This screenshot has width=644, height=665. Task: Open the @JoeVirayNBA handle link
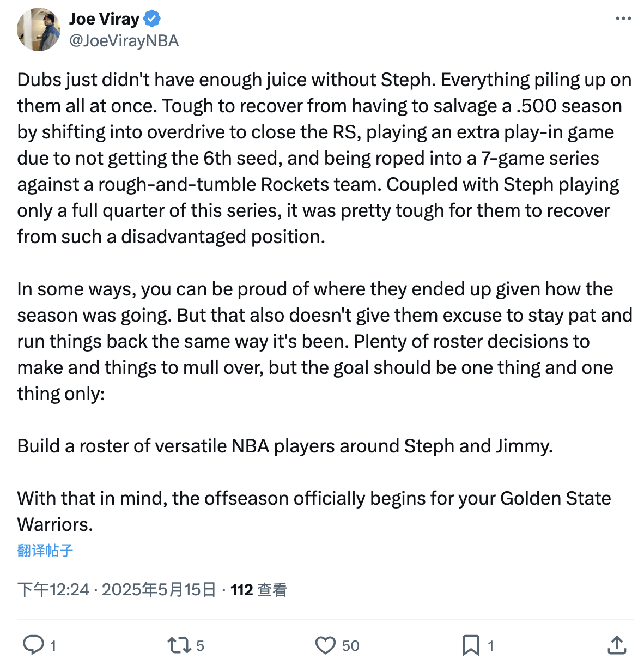(x=124, y=41)
